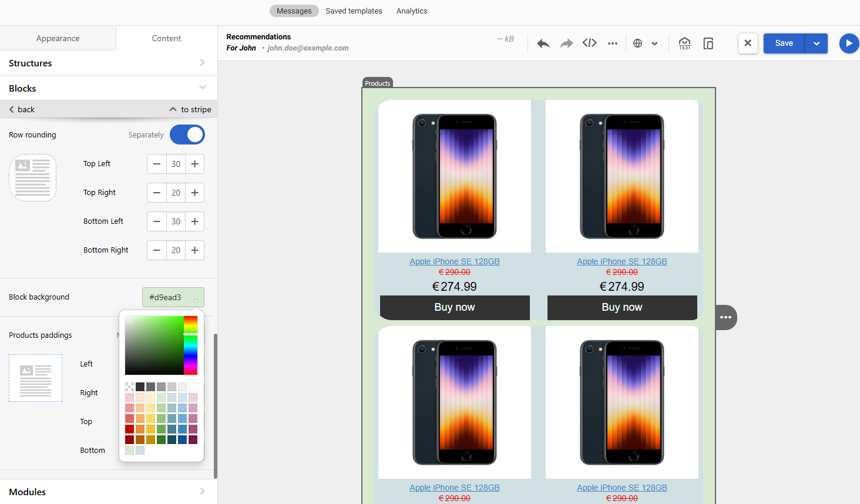Decrease Top Left rounding value
Image resolution: width=860 pixels, height=504 pixels.
point(157,164)
